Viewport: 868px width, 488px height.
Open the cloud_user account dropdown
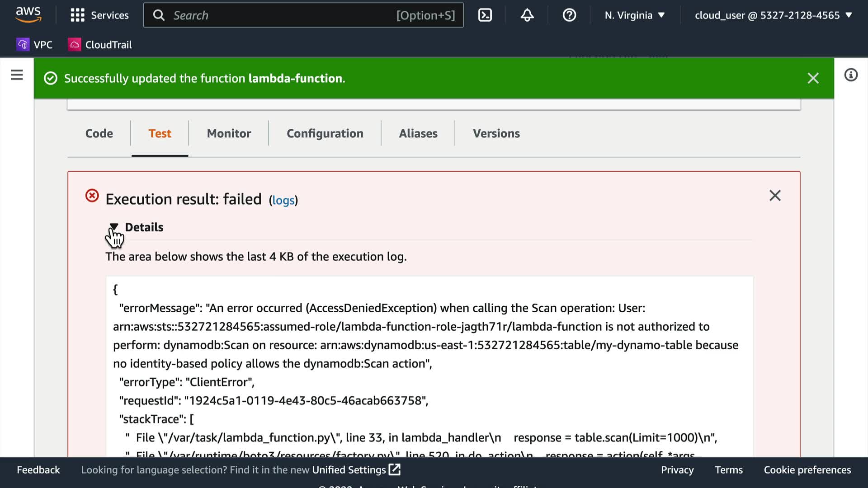pyautogui.click(x=773, y=15)
